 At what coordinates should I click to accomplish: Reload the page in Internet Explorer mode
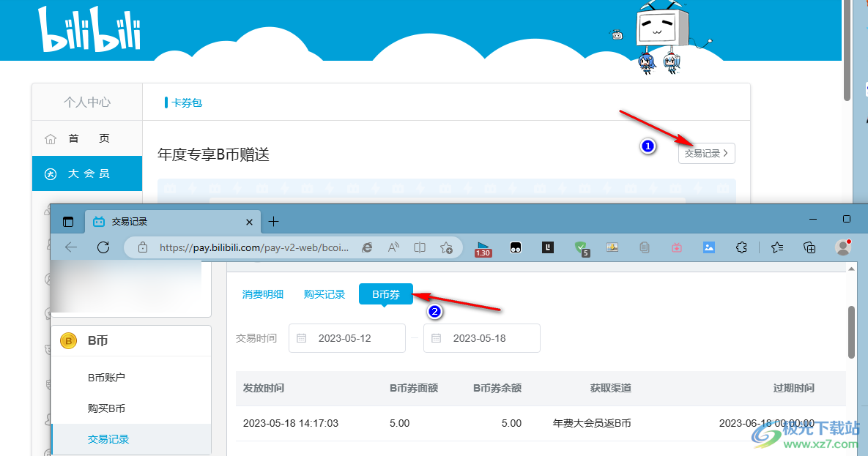coord(367,247)
